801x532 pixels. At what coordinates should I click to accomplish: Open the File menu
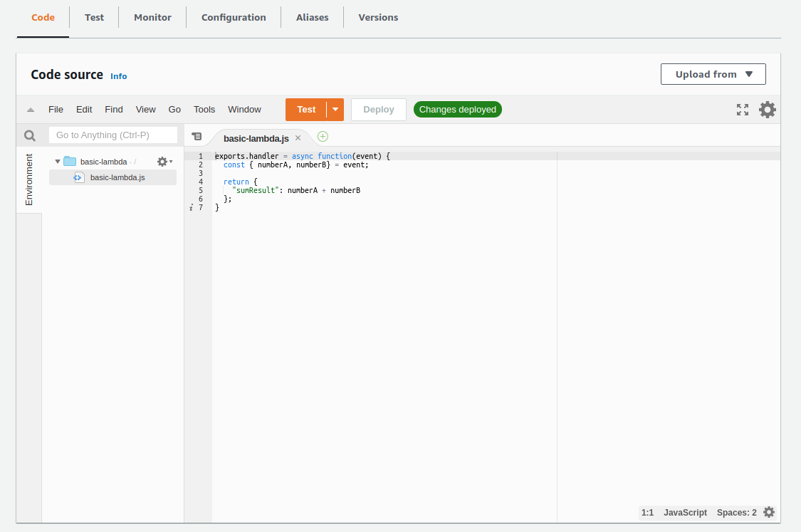(x=56, y=110)
